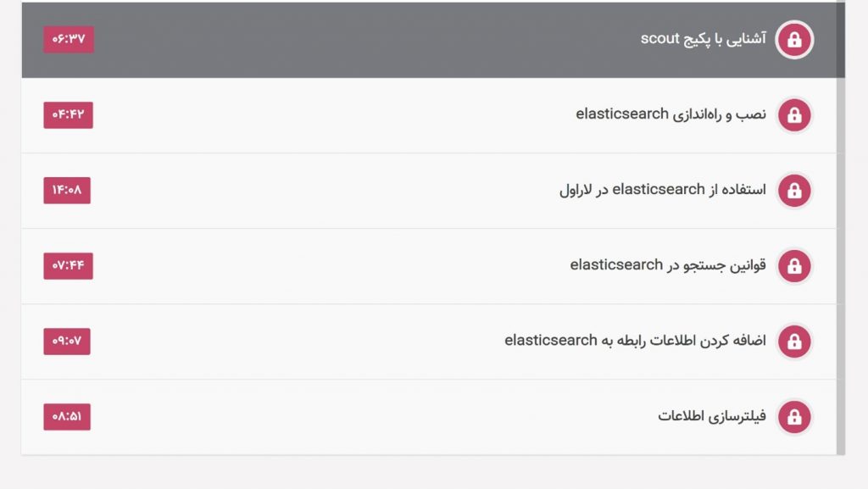Click the lock icon for استفاده از elasticsearch در لاراول
The width and height of the screenshot is (868, 489).
[x=794, y=191]
